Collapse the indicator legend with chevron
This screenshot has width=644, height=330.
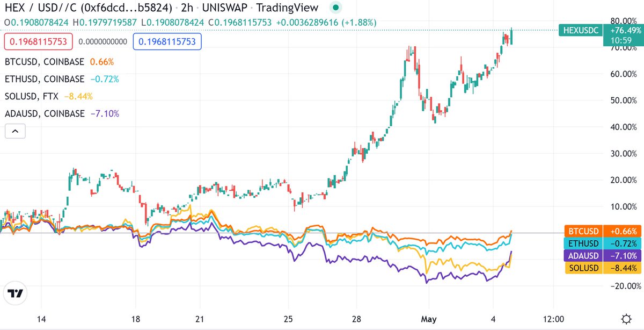point(15,131)
